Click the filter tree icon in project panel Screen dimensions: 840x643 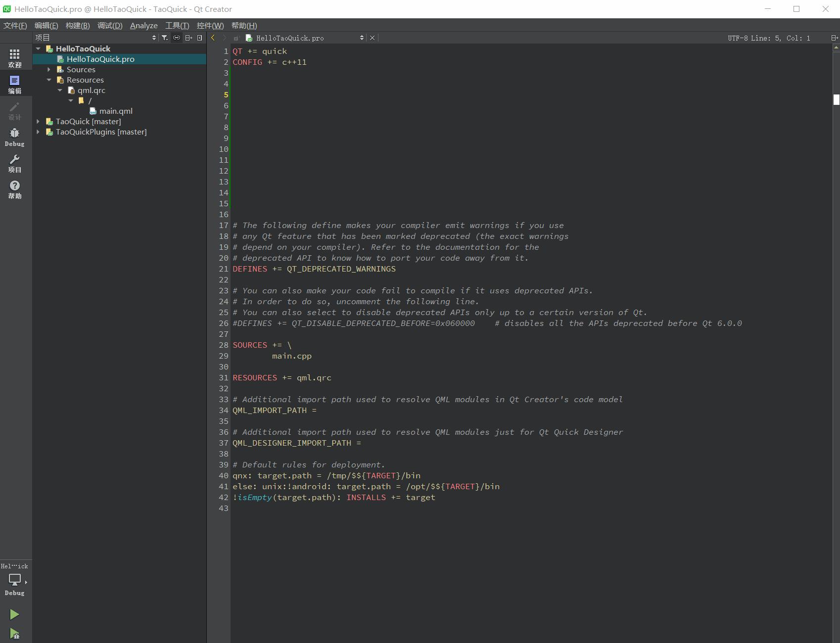pyautogui.click(x=165, y=38)
